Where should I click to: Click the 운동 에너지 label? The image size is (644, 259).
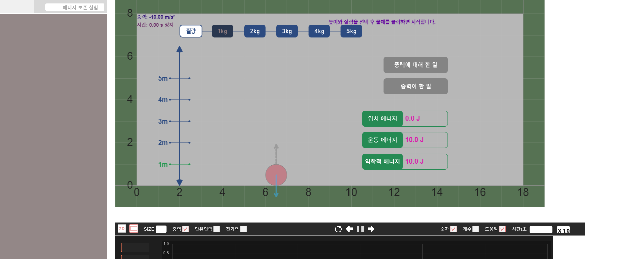(x=382, y=140)
